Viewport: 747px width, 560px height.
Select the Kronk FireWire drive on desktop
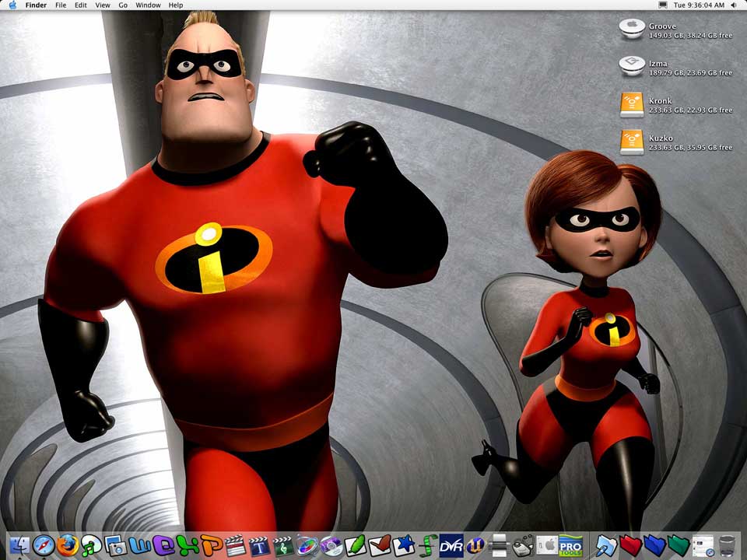(632, 104)
